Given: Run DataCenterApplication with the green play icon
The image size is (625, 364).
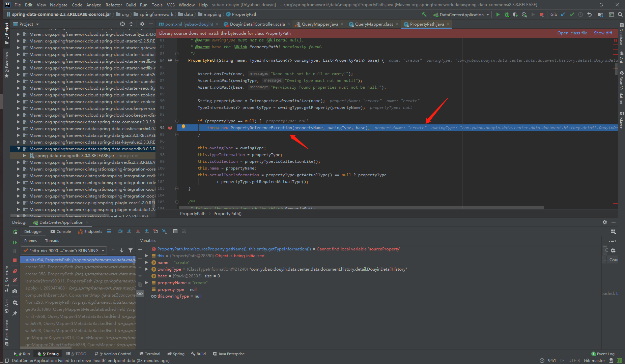Looking at the screenshot, I should (x=498, y=14).
